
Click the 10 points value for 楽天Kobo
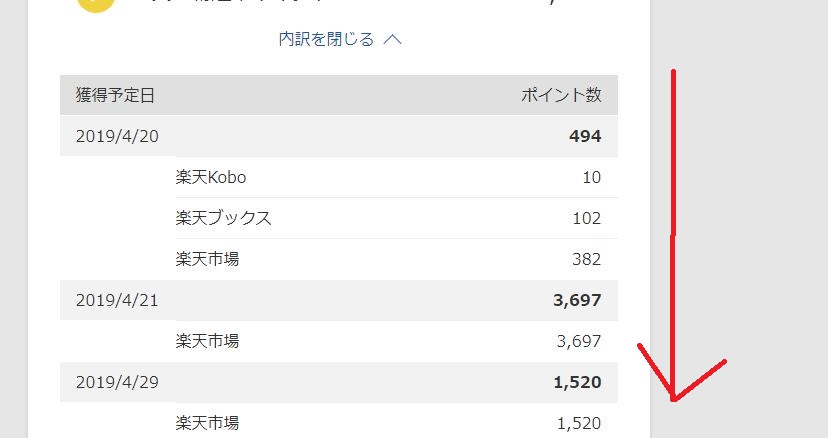(592, 178)
